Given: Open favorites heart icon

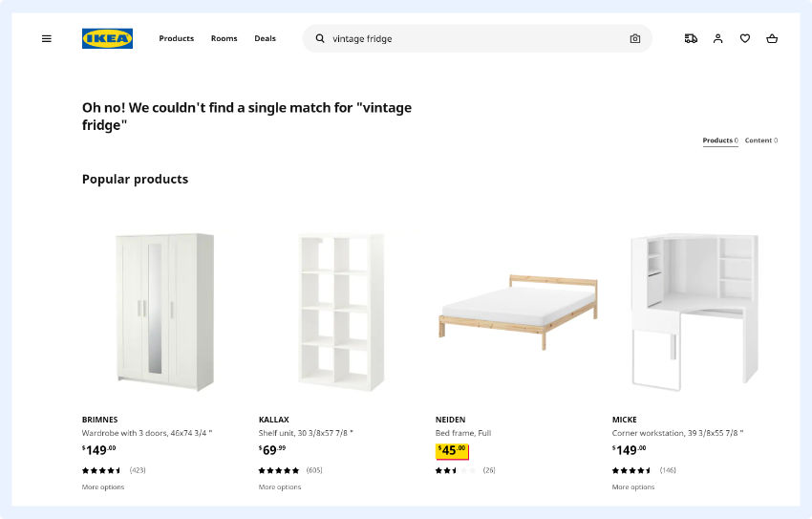Looking at the screenshot, I should 745,39.
